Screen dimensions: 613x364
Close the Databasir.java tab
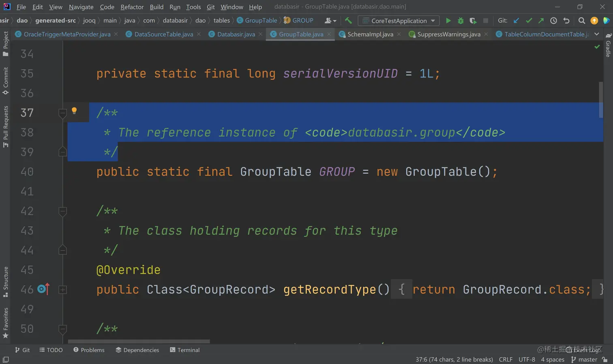point(261,34)
